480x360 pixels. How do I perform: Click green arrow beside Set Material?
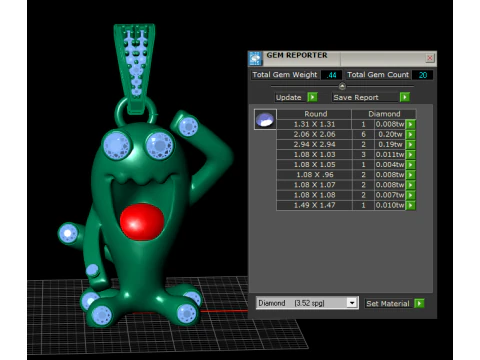[x=419, y=303]
